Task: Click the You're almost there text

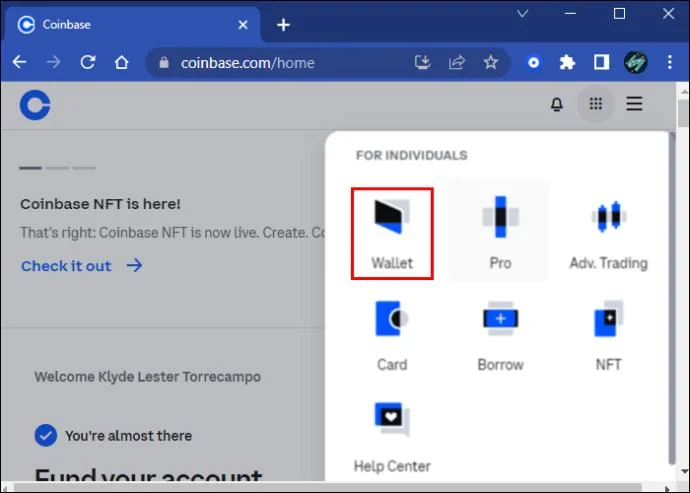Action: (128, 436)
